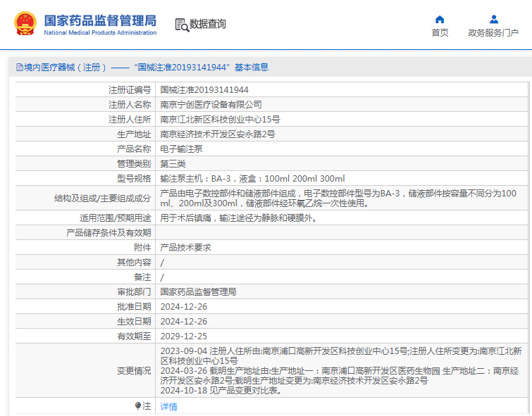Select effective date value in 生效日期 row
The width and height of the screenshot is (532, 416).
point(183,322)
